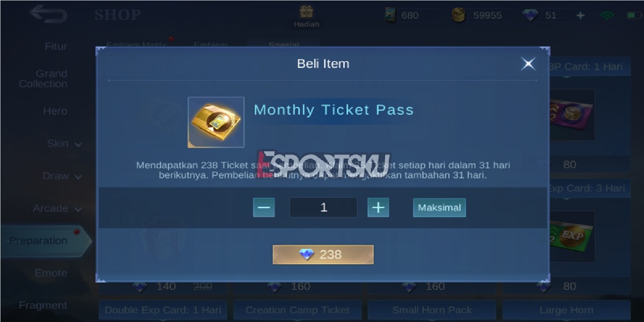This screenshot has width=644, height=322.
Task: Click the gold coin icon showing 59955
Action: (x=458, y=15)
